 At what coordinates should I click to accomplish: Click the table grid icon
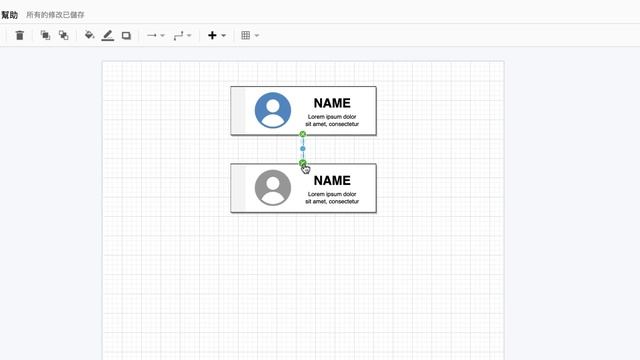(245, 36)
